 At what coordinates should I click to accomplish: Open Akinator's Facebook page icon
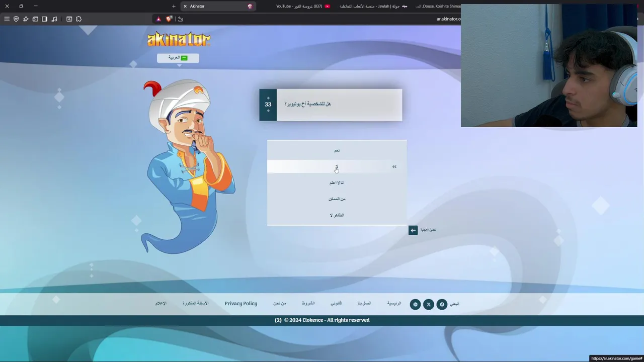coord(442,304)
